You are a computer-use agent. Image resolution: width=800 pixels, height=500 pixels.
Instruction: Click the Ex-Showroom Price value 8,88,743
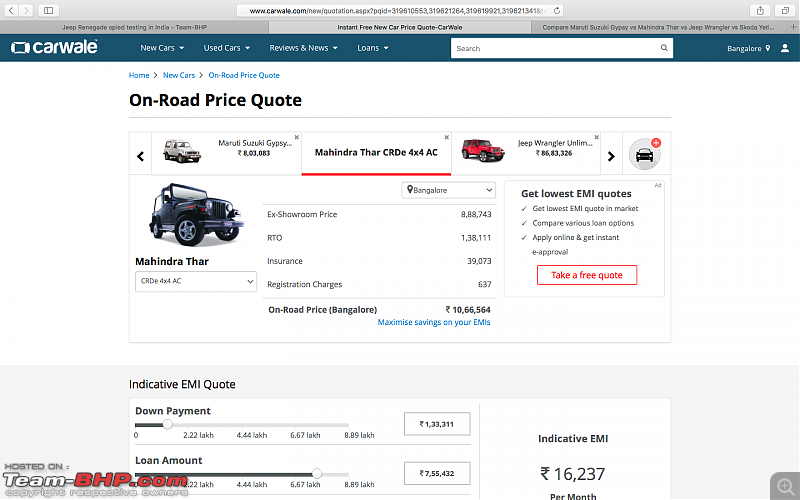476,214
